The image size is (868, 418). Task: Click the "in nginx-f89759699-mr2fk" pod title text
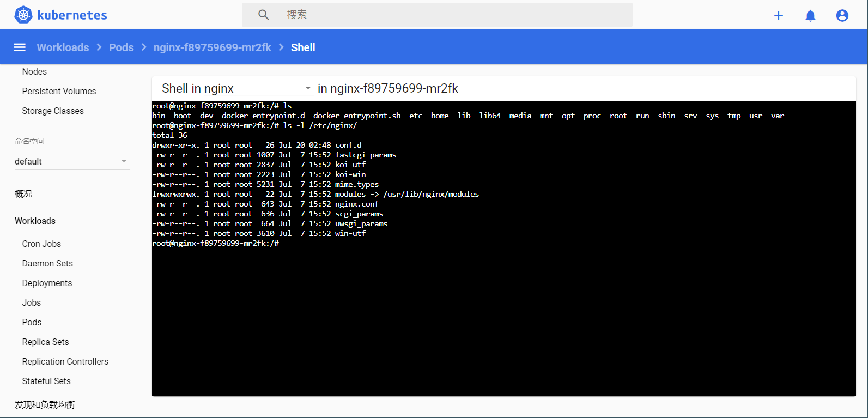click(388, 88)
